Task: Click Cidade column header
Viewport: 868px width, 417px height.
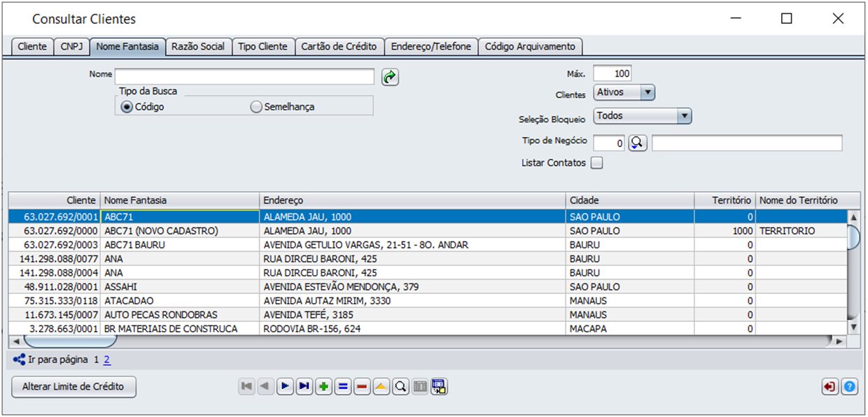Action: click(630, 200)
